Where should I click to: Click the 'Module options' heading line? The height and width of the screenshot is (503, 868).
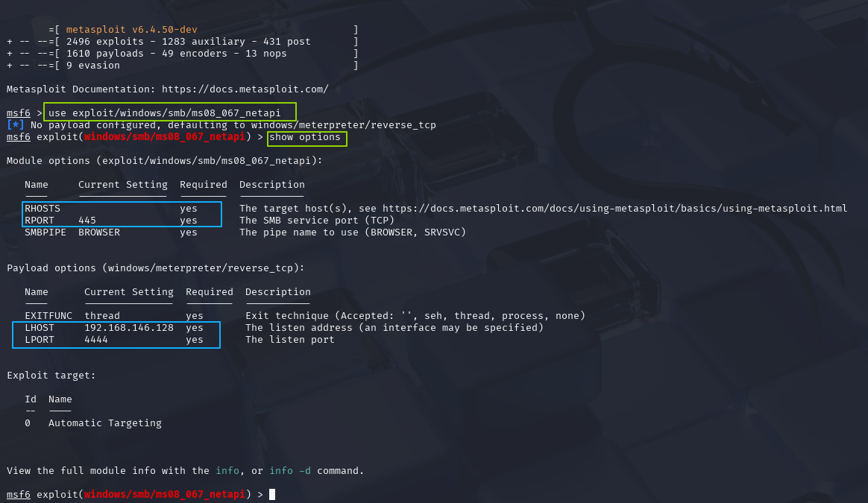(164, 161)
